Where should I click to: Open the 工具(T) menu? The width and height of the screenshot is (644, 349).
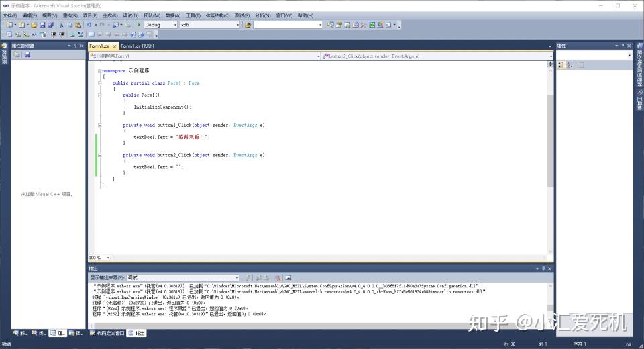(193, 15)
